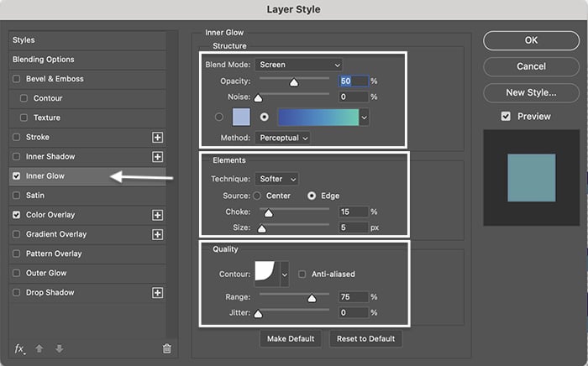Image resolution: width=588 pixels, height=366 pixels.
Task: Select the Satin style row
Action: 87,196
